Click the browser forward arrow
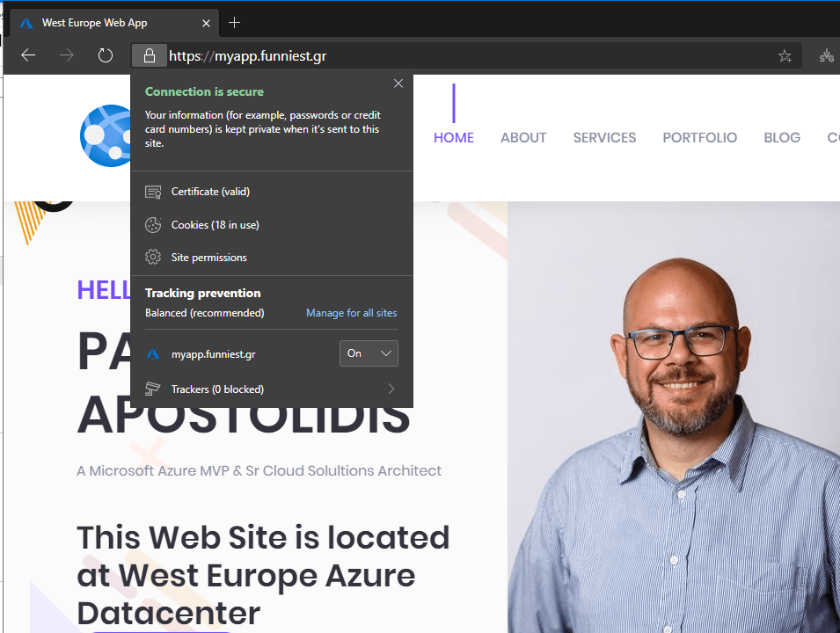Viewport: 840px width, 633px height. [x=67, y=55]
